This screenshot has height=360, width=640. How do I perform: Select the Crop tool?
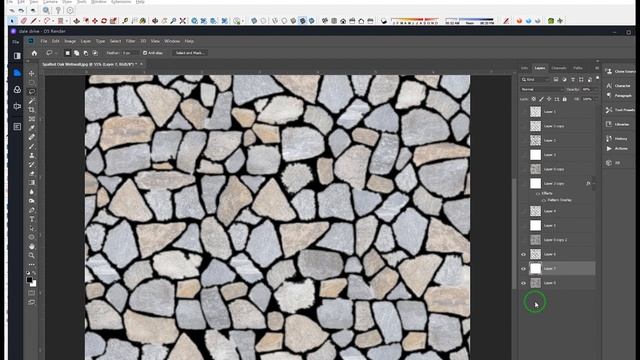pyautogui.click(x=31, y=110)
